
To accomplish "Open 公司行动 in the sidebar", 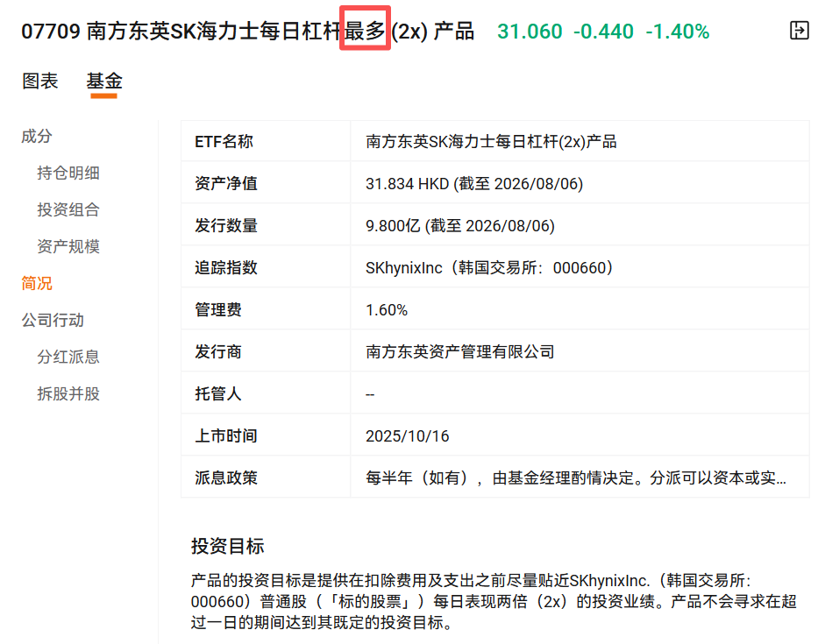I will (53, 320).
